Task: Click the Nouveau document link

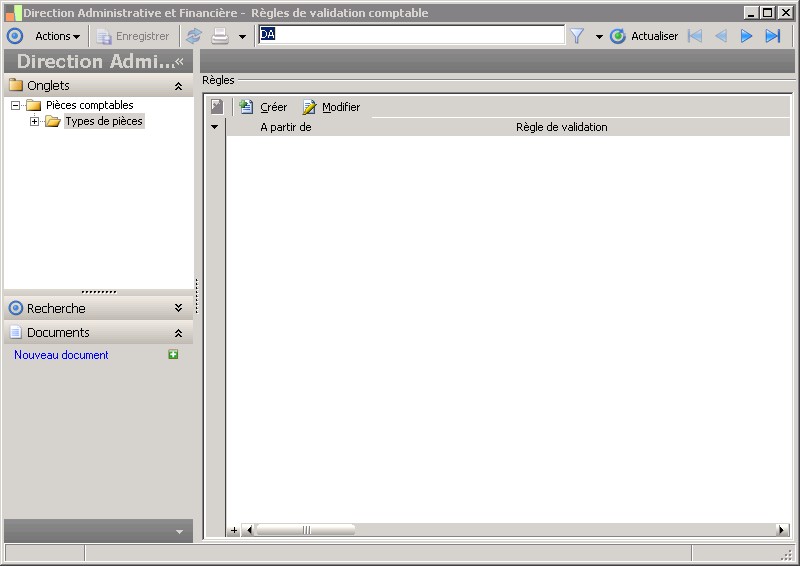Action: [61, 355]
